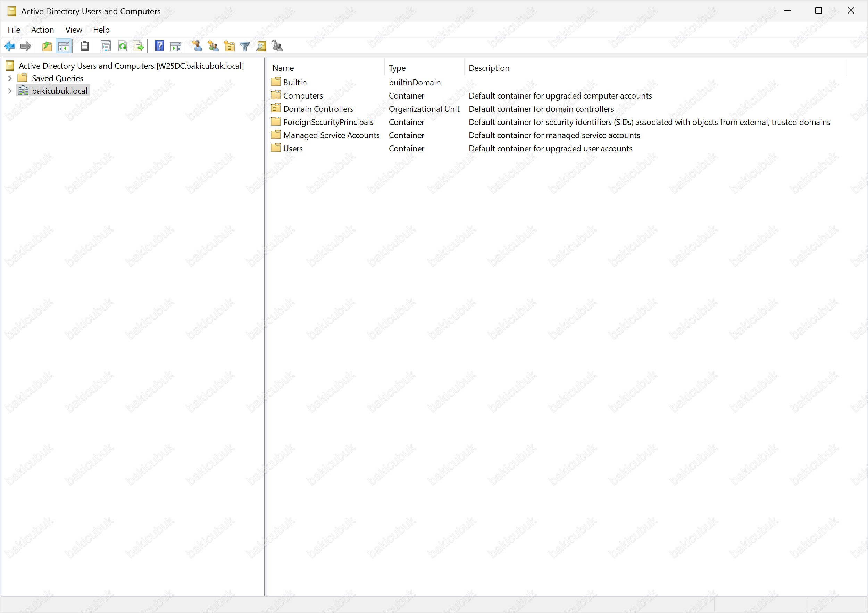This screenshot has width=868, height=613.
Task: Create a new organizational unit icon
Action: (x=229, y=47)
